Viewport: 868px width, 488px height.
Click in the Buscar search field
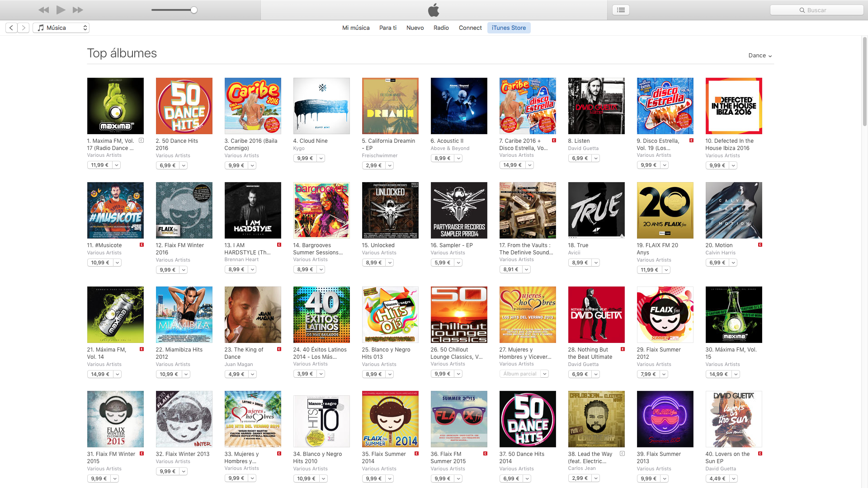pyautogui.click(x=817, y=10)
